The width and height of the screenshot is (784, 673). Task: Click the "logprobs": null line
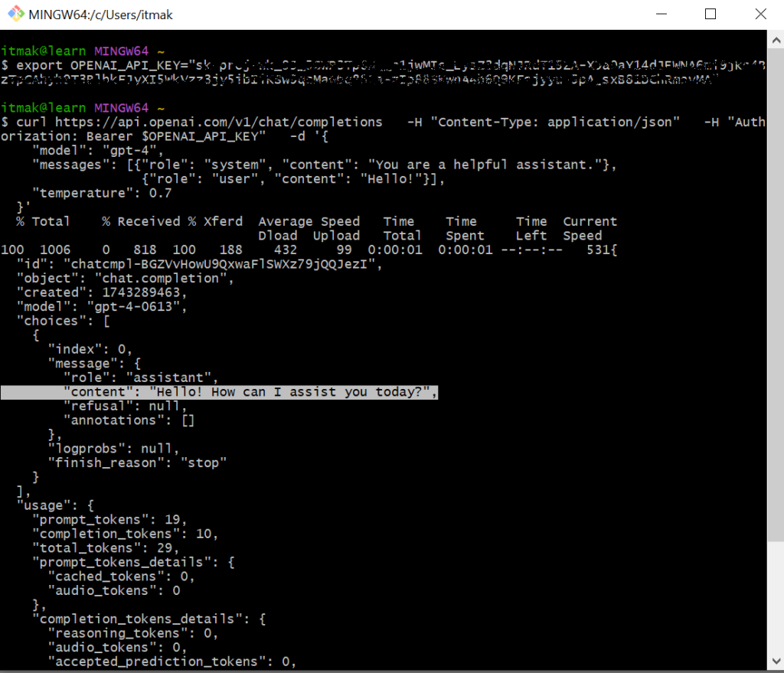coord(113,449)
